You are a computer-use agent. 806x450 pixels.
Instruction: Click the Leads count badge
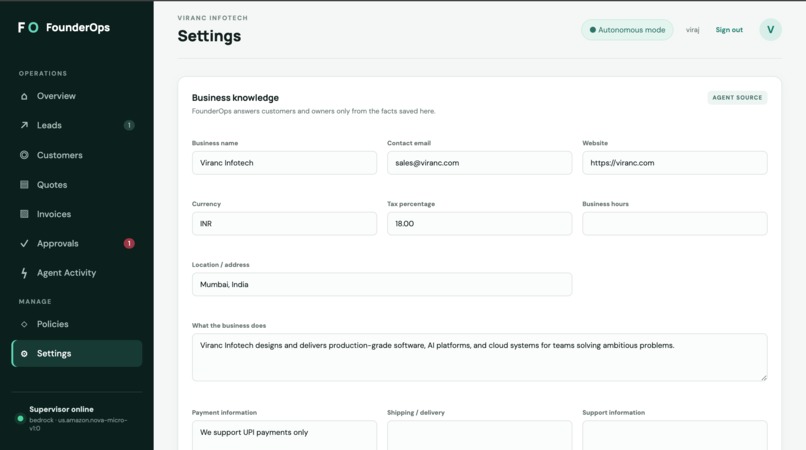[129, 125]
